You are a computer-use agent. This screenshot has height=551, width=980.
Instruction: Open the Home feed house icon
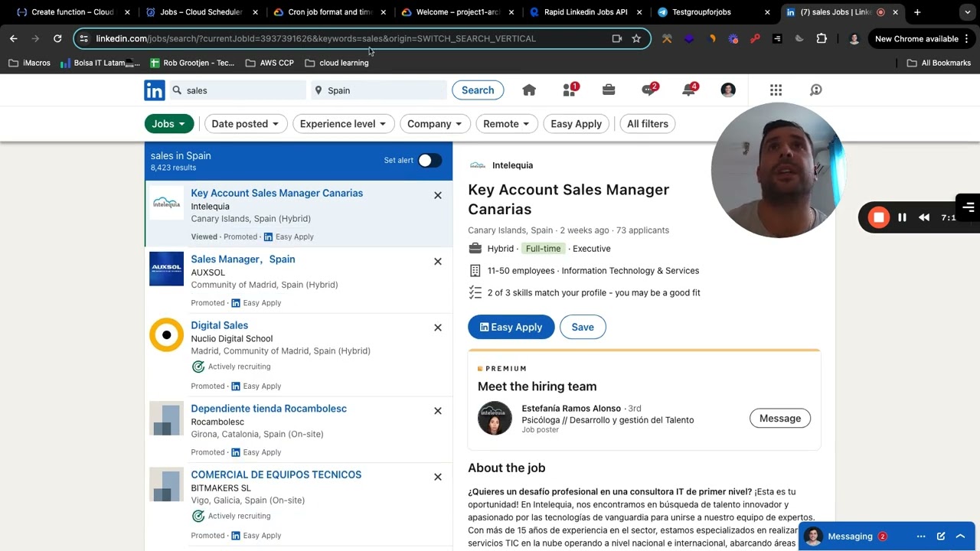pos(529,90)
